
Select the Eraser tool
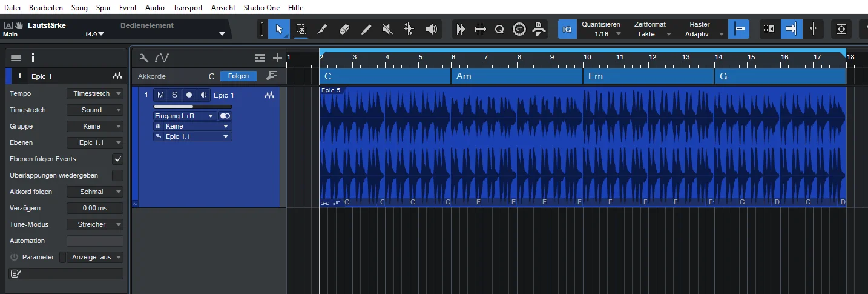click(344, 29)
